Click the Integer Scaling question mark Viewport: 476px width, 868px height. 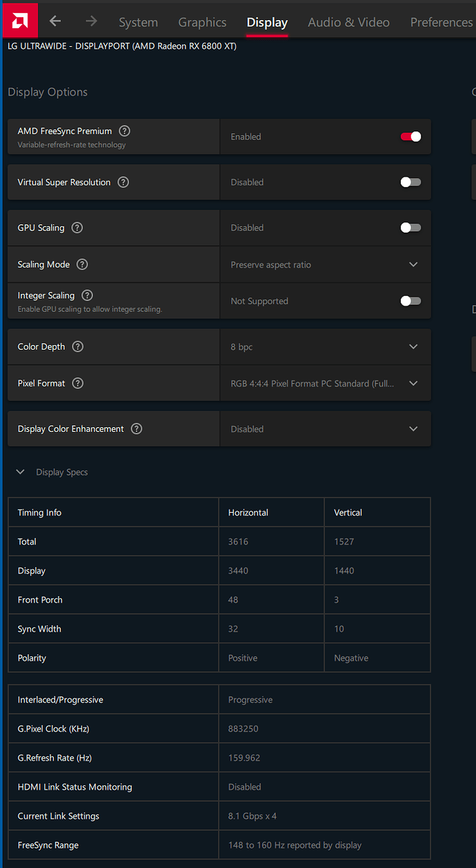(87, 295)
